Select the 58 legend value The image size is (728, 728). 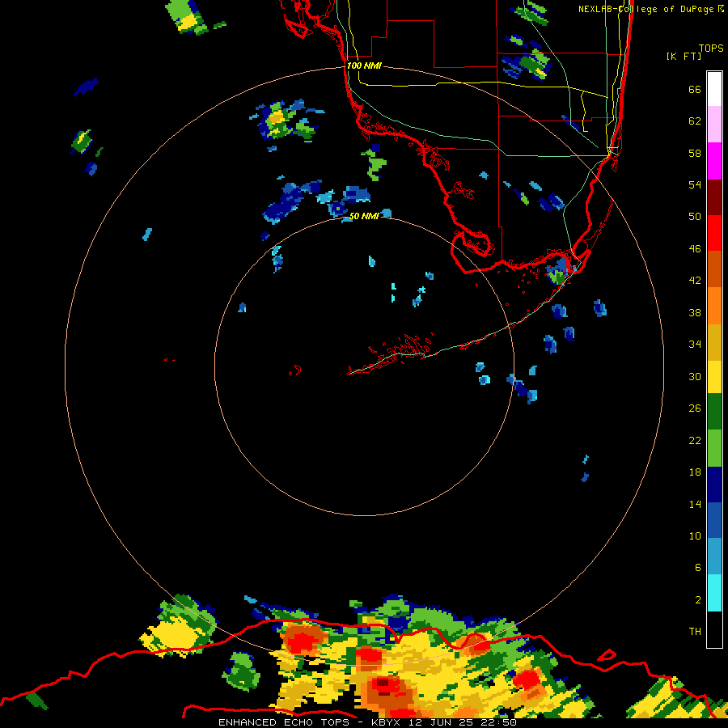pos(695,153)
